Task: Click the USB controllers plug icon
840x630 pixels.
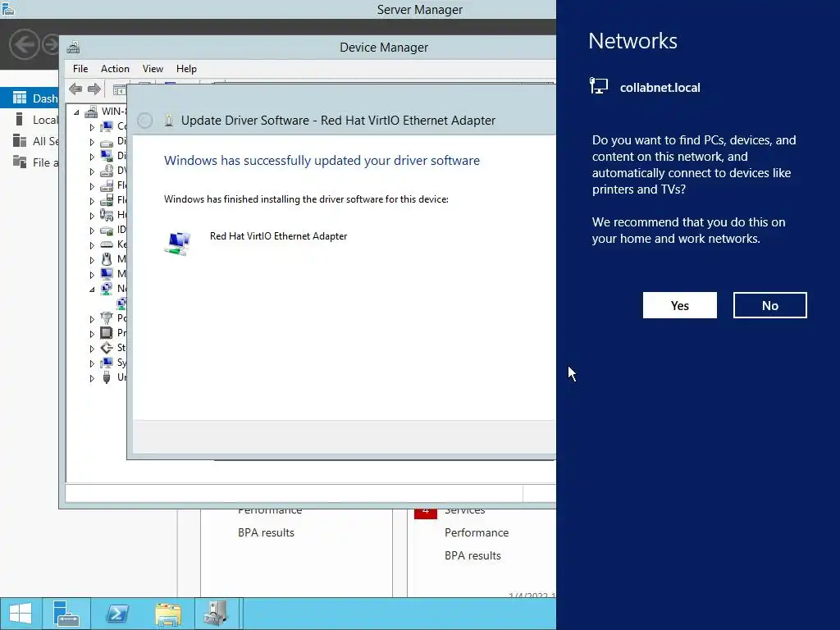Action: click(107, 377)
